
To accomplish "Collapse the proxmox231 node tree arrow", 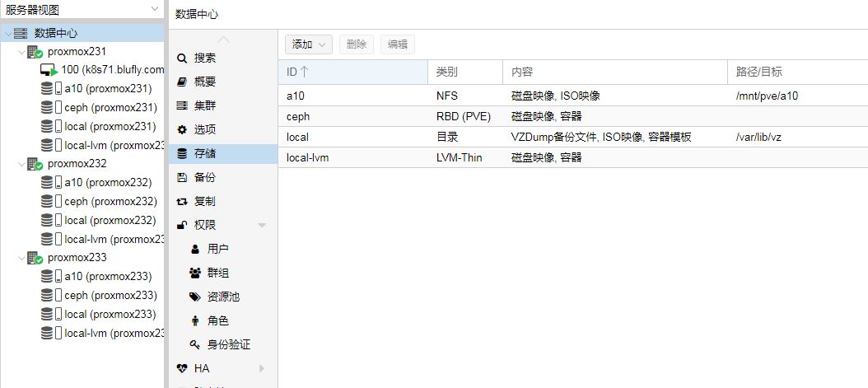I will click(21, 52).
